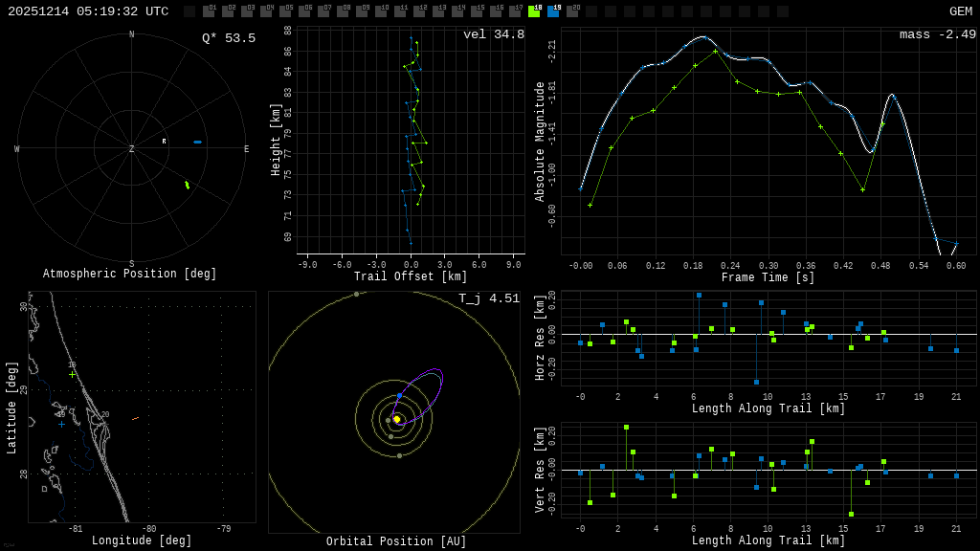Click the mass -2.49 readout
980x551 pixels.
tap(937, 34)
